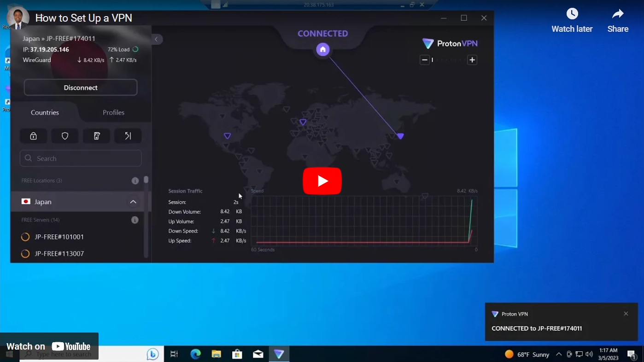Launch Microsoft Edge from the taskbar
Viewport: 644px width, 362px height.
tap(195, 354)
